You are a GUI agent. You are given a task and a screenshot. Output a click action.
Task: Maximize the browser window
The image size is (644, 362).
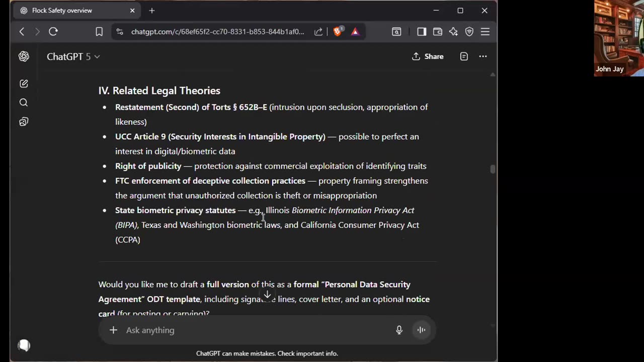pos(460,11)
